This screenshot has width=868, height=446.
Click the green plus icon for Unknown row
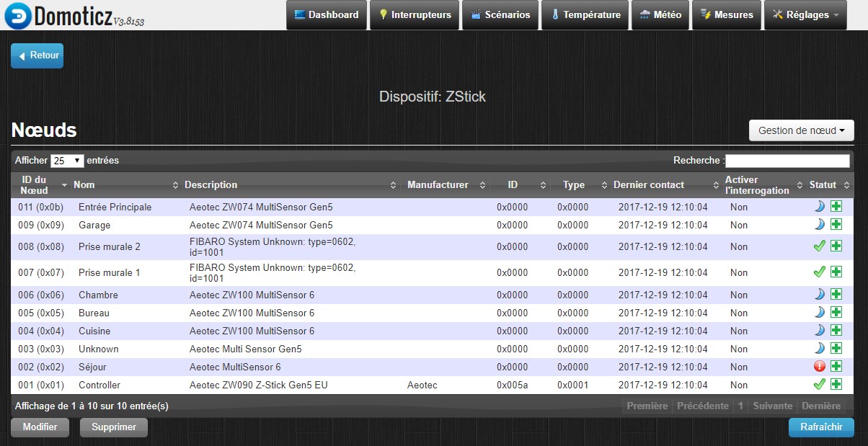836,348
